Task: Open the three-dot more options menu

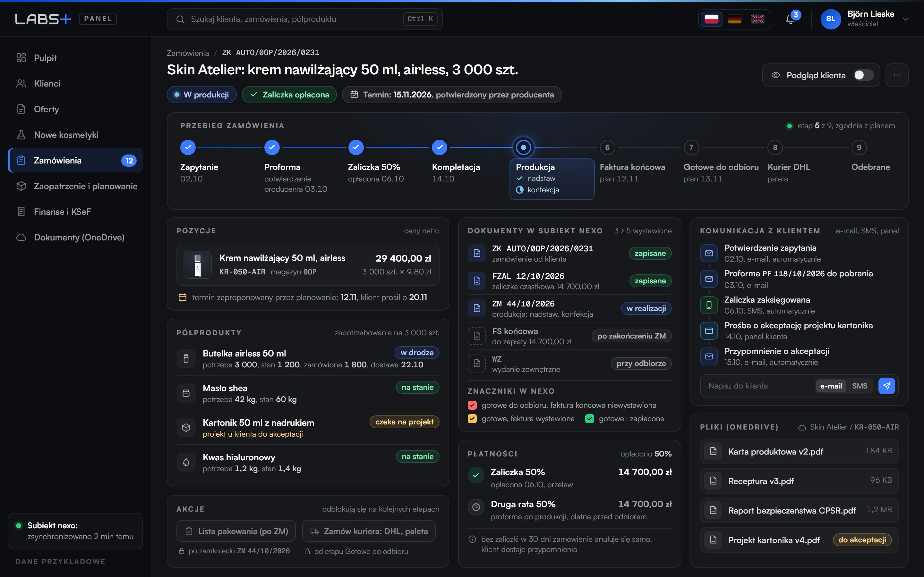Action: tap(897, 75)
